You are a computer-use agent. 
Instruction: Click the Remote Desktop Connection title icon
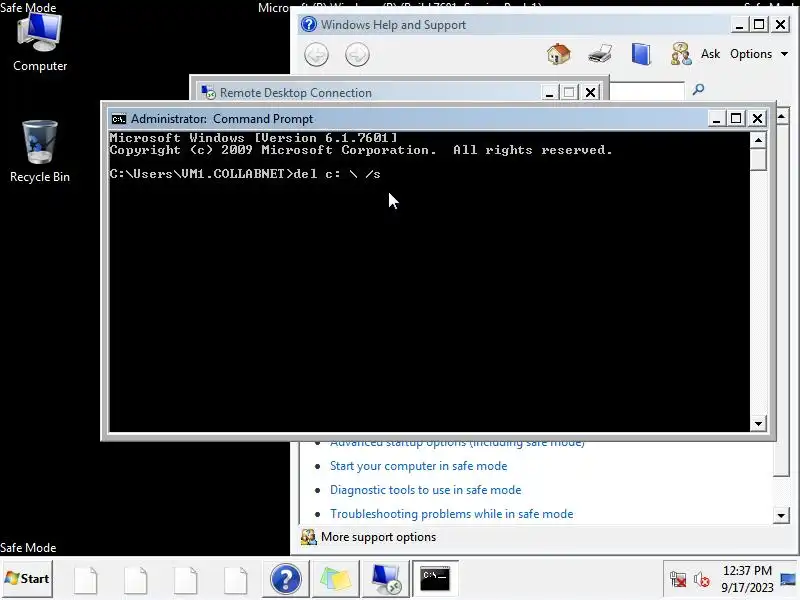click(x=208, y=92)
